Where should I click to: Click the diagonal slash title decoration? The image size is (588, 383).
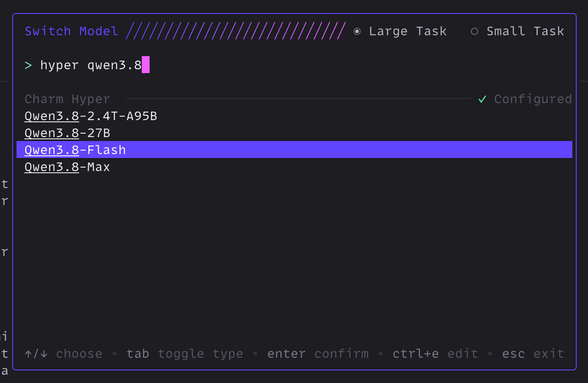click(236, 31)
